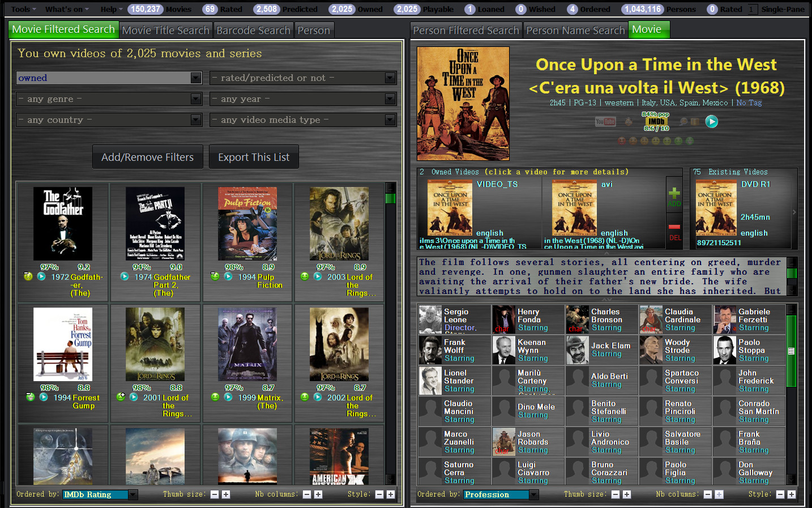Click the red DEL minus icon
This screenshot has width=812, height=508.
674,231
